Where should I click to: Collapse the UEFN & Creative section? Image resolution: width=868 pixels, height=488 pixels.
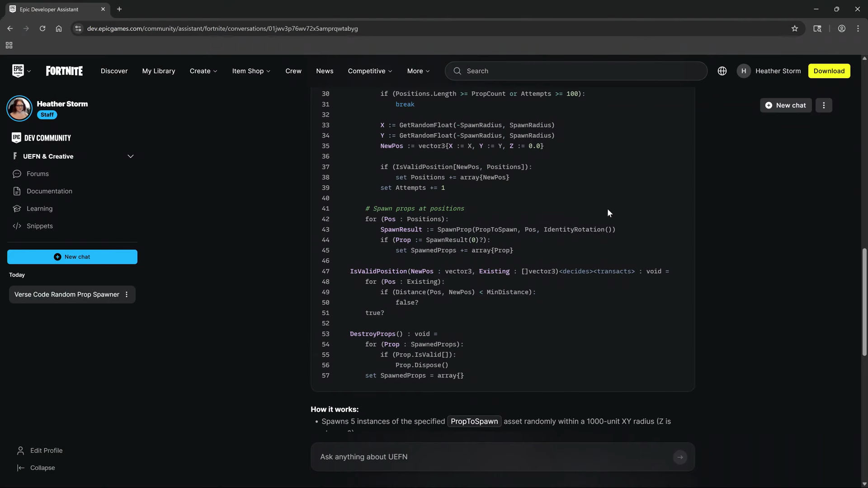point(131,156)
